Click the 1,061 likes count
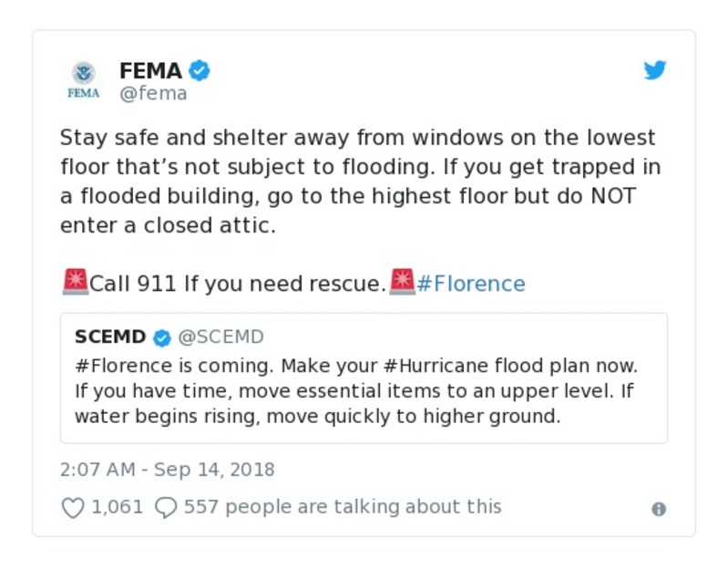Image resolution: width=728 pixels, height=569 pixels. pos(118,507)
